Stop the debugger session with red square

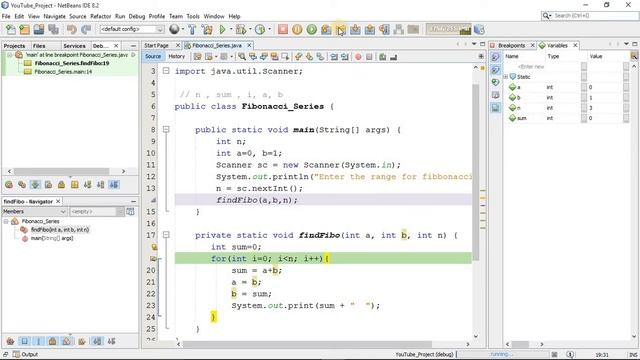click(282, 29)
